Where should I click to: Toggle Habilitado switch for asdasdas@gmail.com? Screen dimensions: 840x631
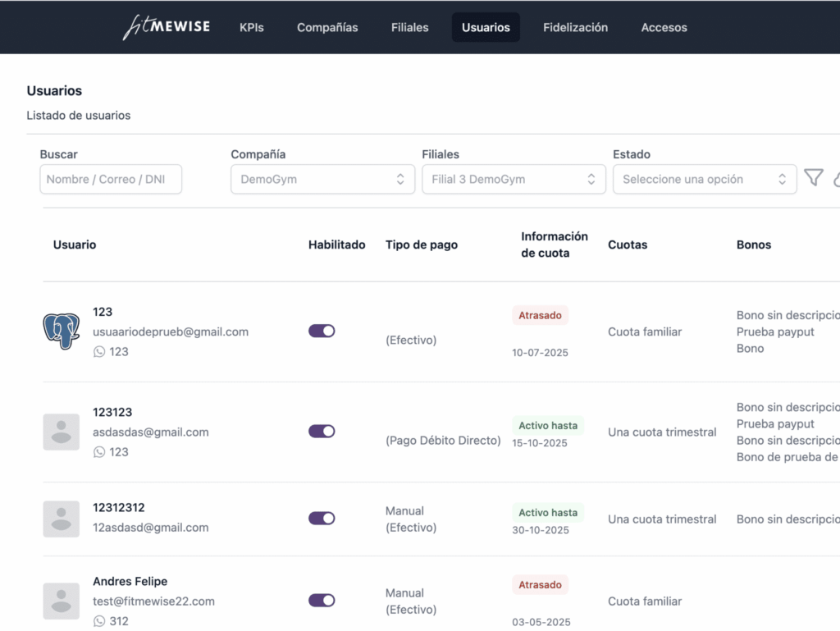tap(322, 432)
